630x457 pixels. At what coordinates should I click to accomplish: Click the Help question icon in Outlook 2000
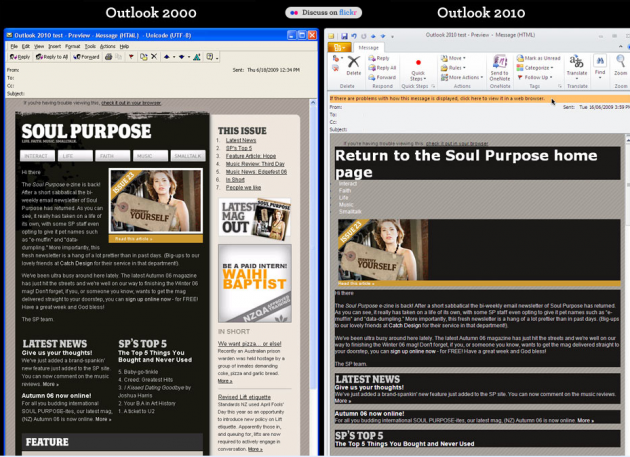click(210, 57)
